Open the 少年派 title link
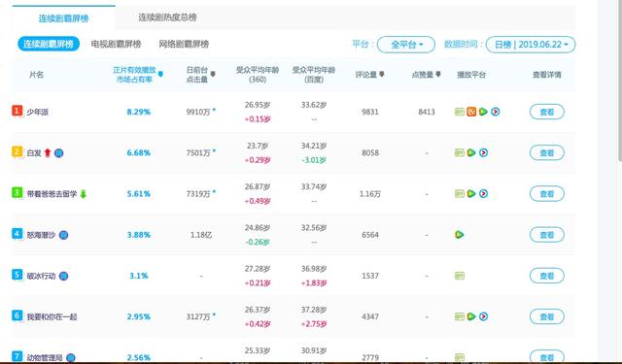Image resolution: width=622 pixels, height=364 pixels. (x=37, y=112)
